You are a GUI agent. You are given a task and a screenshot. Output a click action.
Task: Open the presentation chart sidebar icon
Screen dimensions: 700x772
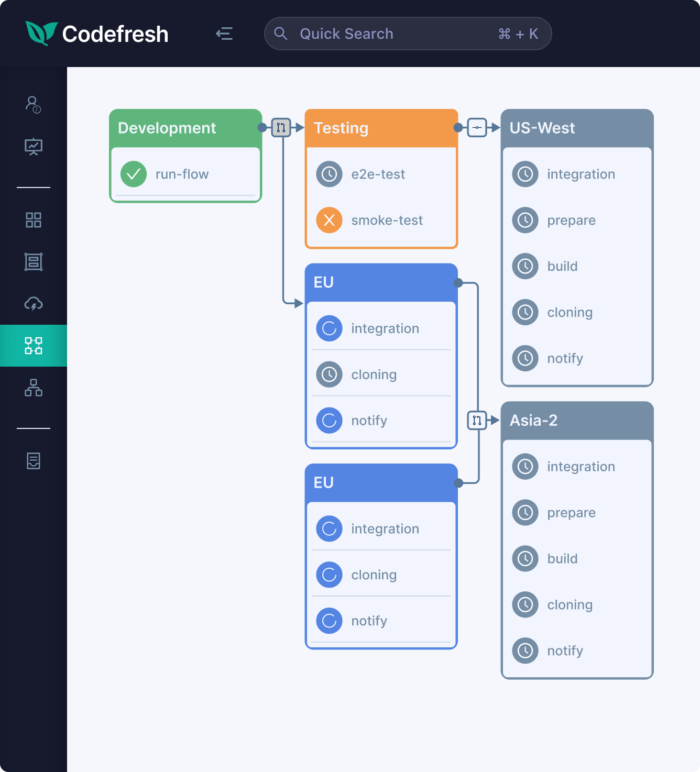coord(34,147)
